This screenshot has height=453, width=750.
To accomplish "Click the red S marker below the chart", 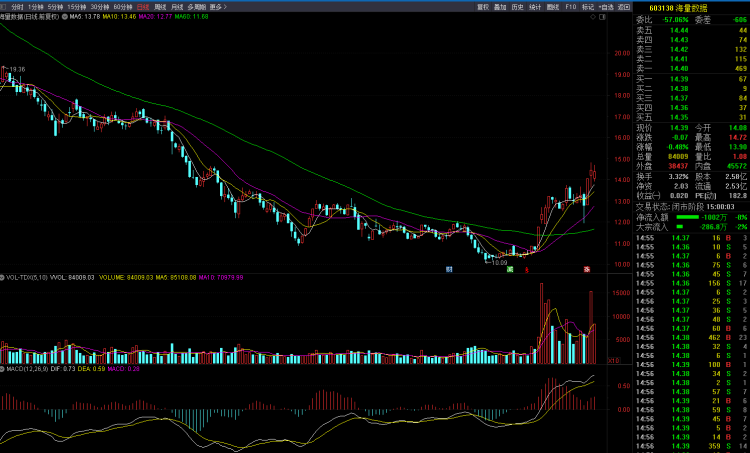I will [586, 269].
